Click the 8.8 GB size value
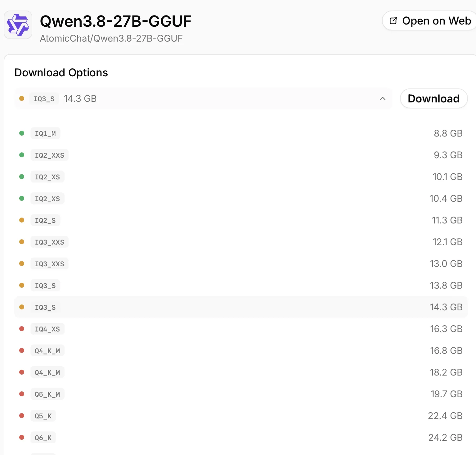The width and height of the screenshot is (476, 455). [448, 133]
